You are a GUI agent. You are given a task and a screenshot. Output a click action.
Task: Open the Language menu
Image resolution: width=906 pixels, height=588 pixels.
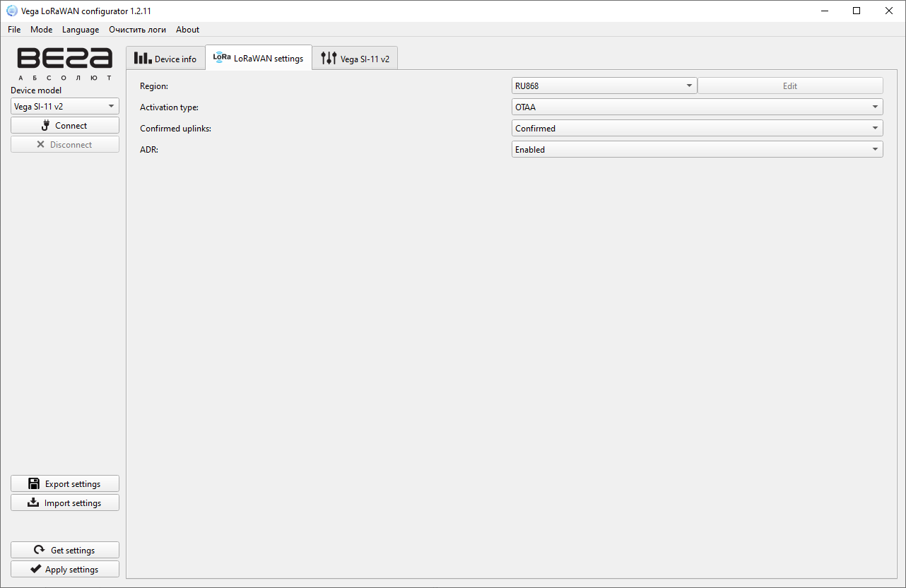point(81,30)
